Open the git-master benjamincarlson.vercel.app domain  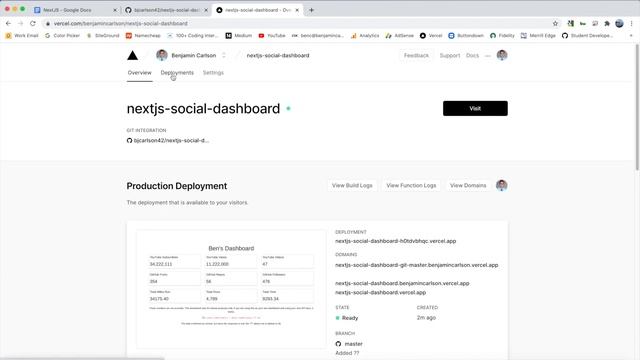[416, 265]
